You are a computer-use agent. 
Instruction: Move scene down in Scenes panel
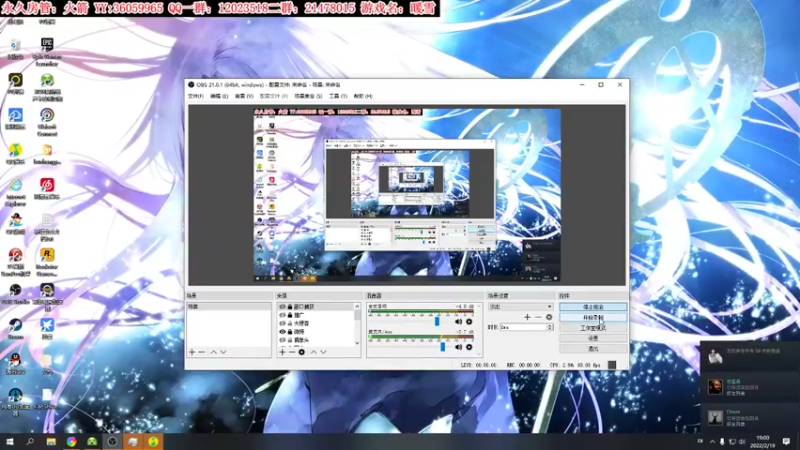[223, 352]
